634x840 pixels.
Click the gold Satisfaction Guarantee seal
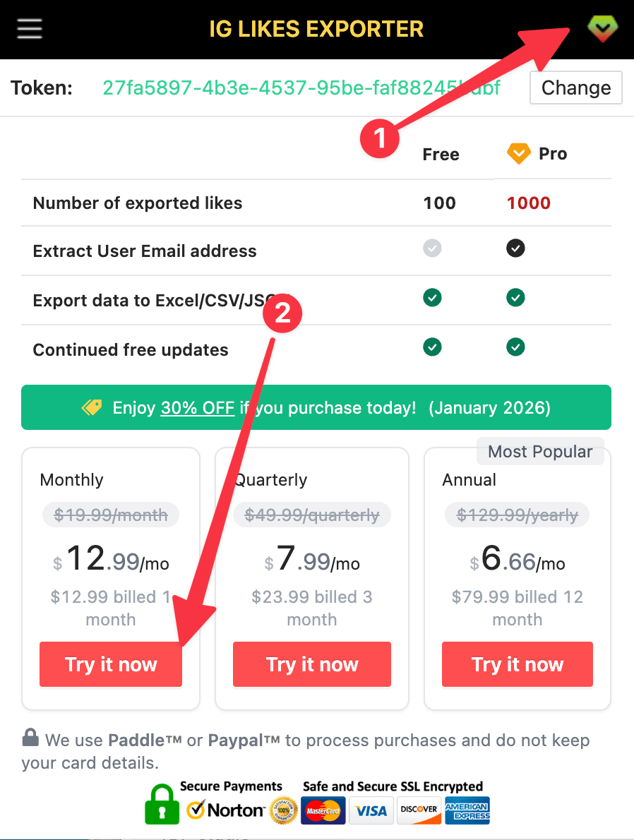pyautogui.click(x=282, y=810)
